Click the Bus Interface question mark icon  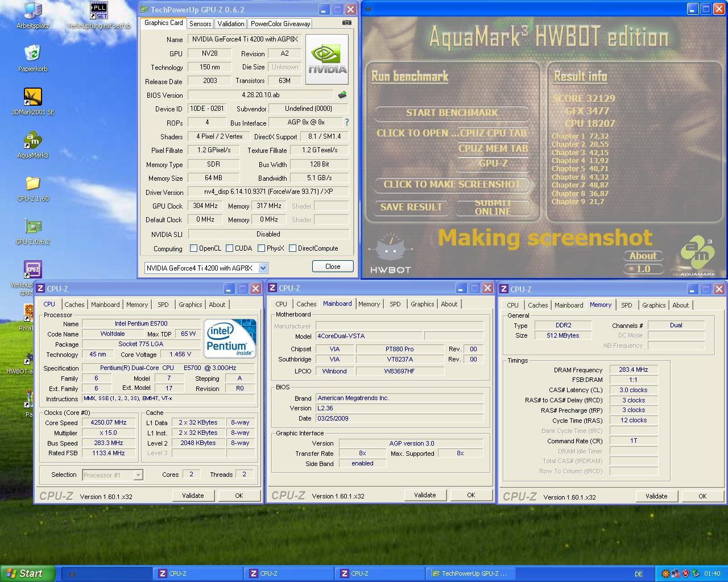[x=346, y=122]
